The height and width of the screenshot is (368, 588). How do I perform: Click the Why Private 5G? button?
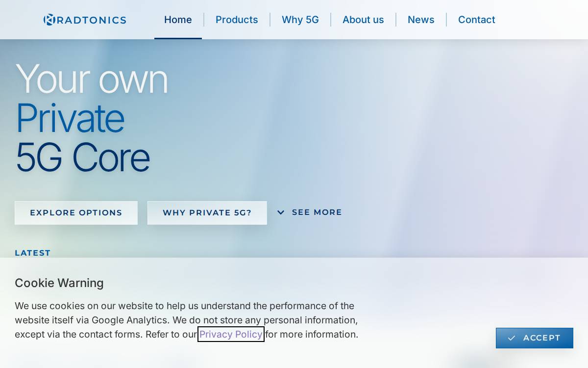[x=207, y=213]
